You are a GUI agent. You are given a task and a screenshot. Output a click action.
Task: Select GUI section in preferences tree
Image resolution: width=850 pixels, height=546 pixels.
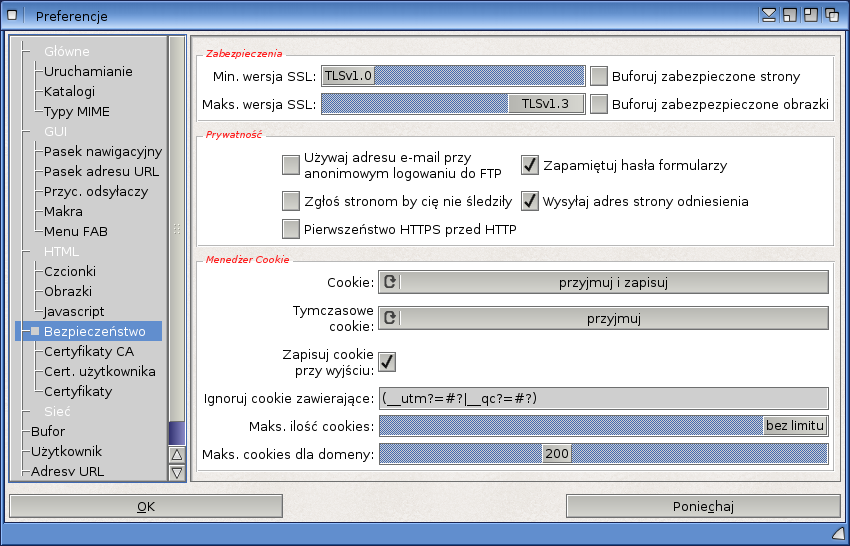click(x=55, y=132)
